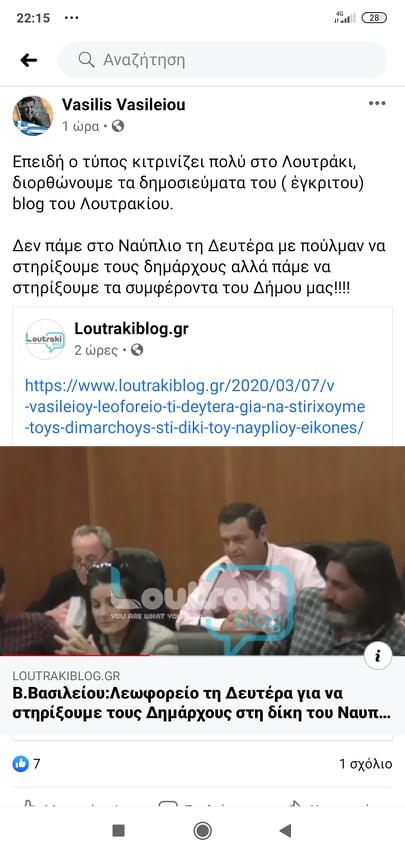
Task: Open the Loutrakiblog.gr page logo
Action: (x=45, y=339)
